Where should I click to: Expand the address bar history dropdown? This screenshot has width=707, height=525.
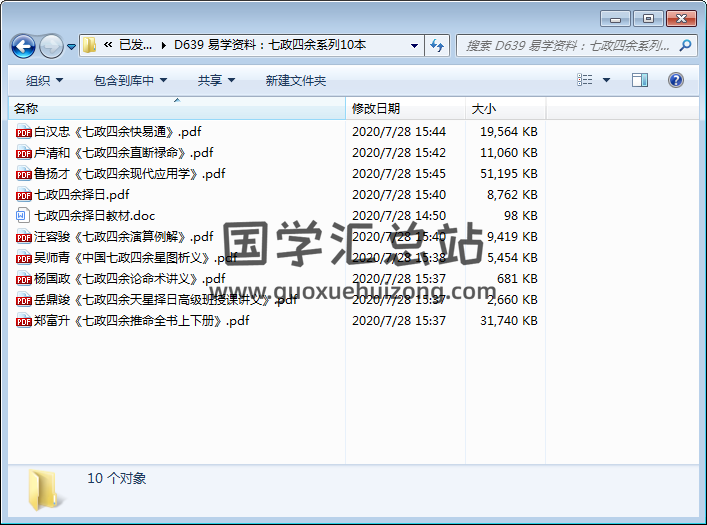click(415, 45)
